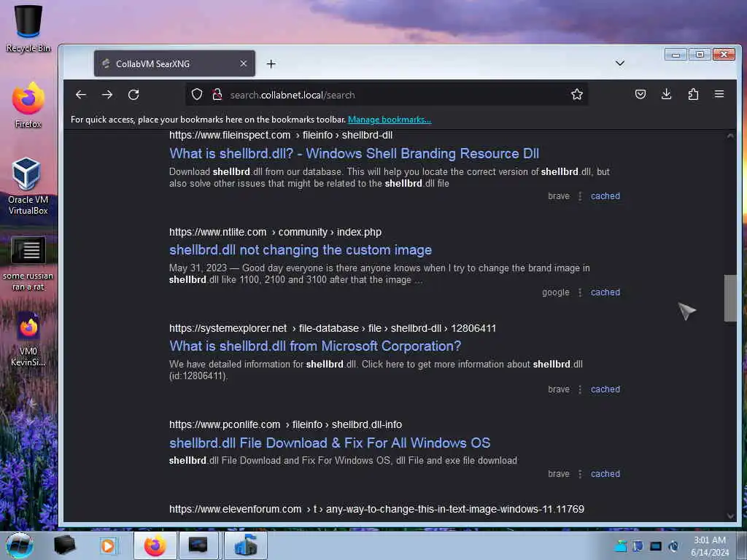Open the blue folder taskbar button

[x=245, y=545]
